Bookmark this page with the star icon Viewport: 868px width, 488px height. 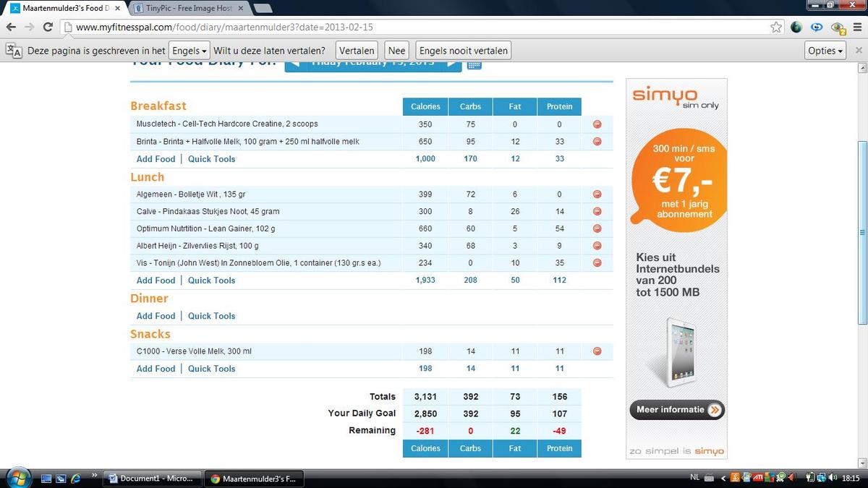[x=776, y=27]
